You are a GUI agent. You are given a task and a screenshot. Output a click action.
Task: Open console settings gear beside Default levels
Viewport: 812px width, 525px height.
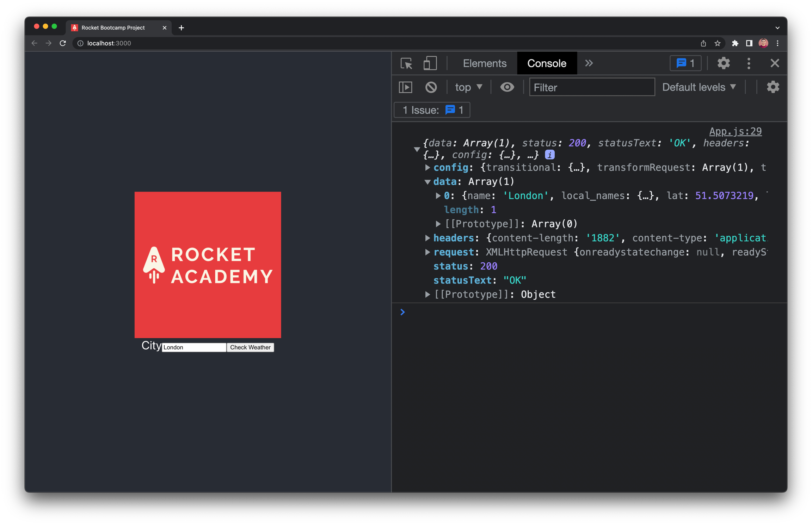(x=773, y=87)
